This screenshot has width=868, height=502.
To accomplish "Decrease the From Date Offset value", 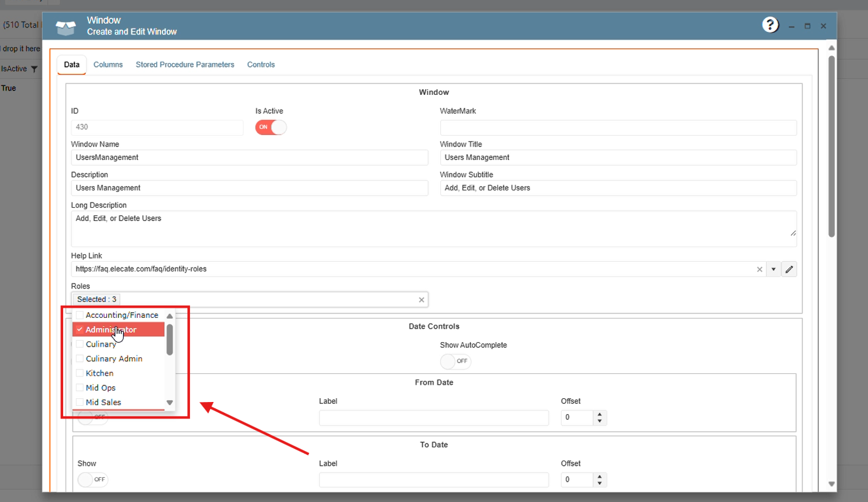I will [x=600, y=421].
